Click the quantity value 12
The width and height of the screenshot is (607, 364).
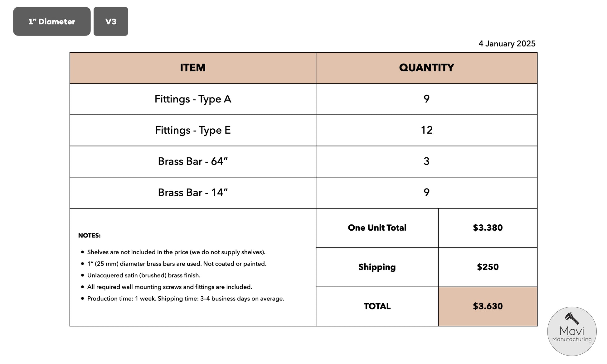point(426,130)
